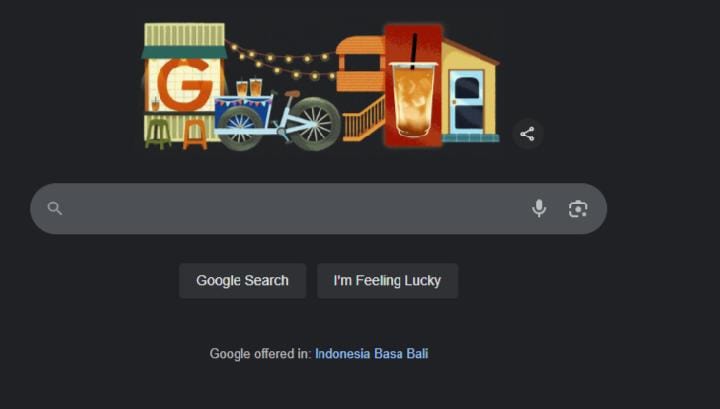This screenshot has height=409, width=720.
Task: Click the orange stool in doodle
Action: click(x=195, y=134)
